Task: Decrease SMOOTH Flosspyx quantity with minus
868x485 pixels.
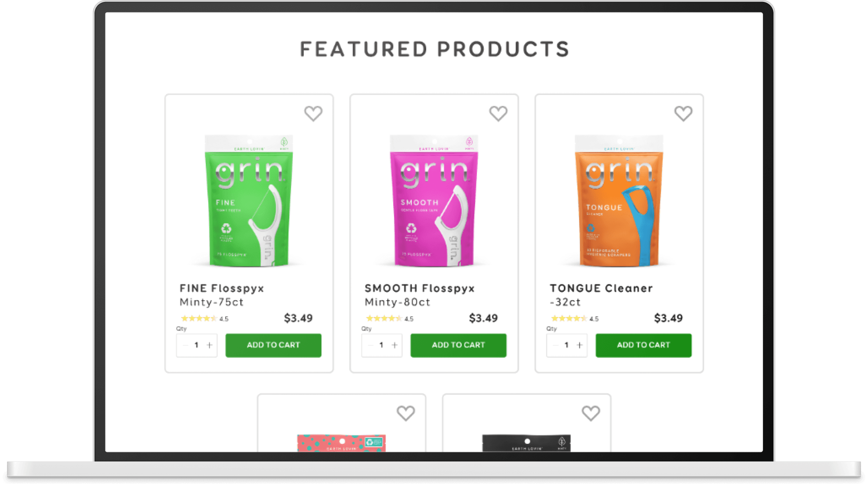Action: [370, 345]
